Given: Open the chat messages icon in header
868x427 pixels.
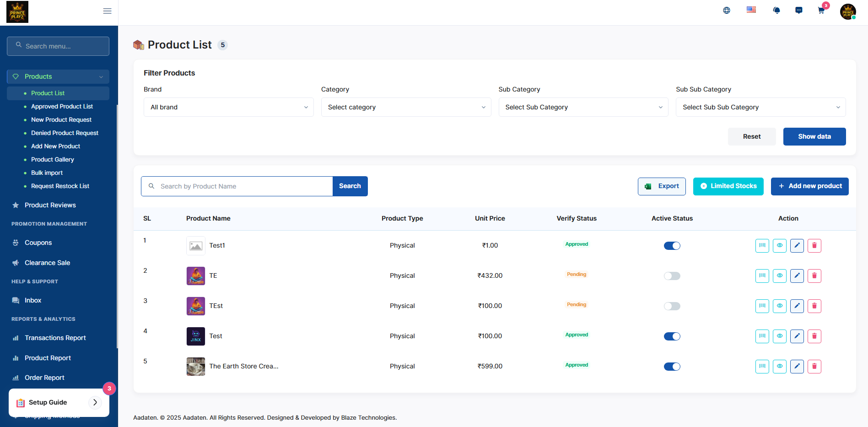Looking at the screenshot, I should [x=798, y=11].
